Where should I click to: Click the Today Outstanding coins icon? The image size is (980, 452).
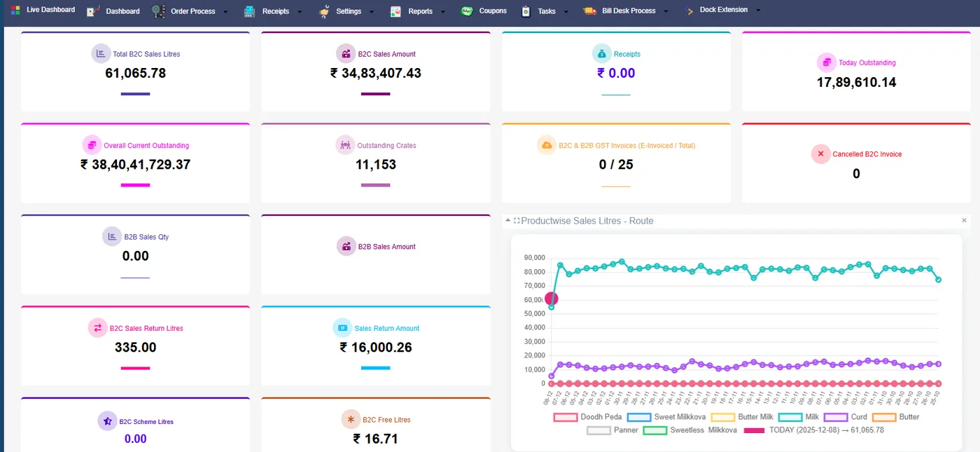(827, 62)
